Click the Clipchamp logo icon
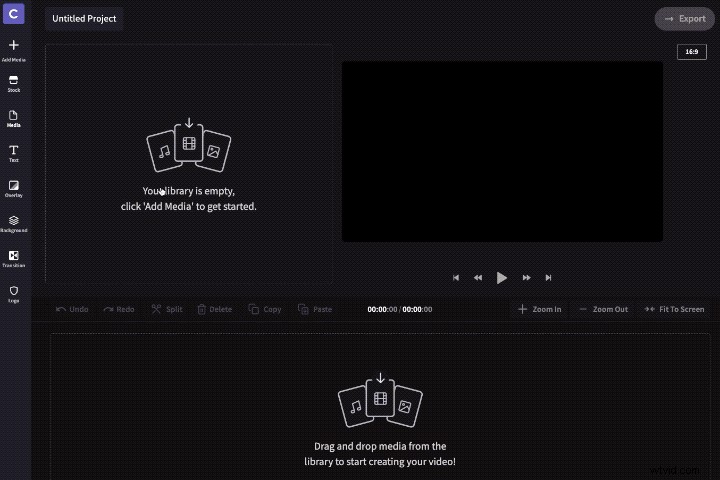 click(13, 13)
